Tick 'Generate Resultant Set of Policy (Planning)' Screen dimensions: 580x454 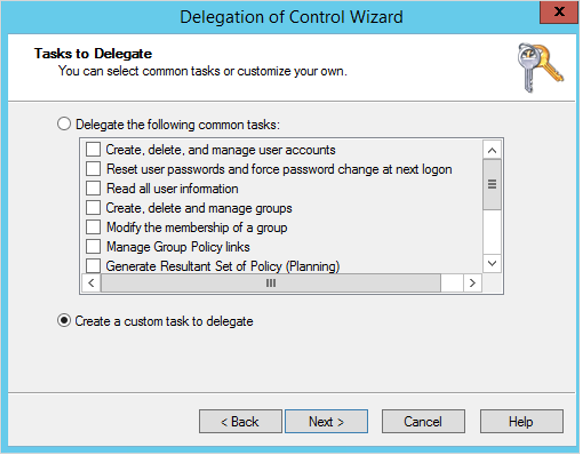pyautogui.click(x=93, y=266)
